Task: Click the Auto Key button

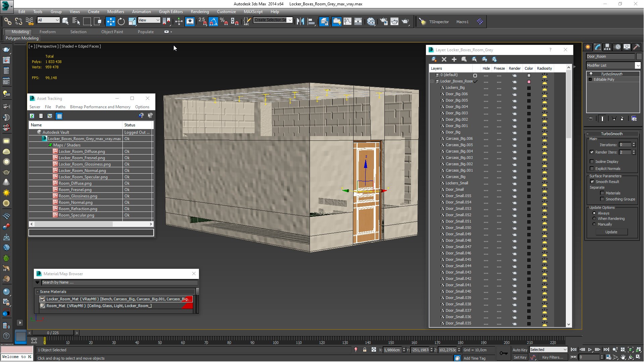Action: pos(520,350)
